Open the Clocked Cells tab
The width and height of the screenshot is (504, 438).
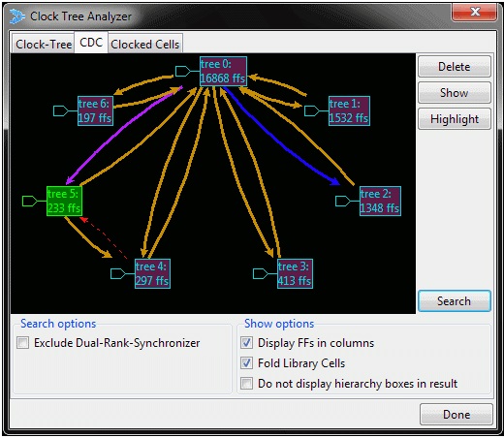click(x=145, y=45)
